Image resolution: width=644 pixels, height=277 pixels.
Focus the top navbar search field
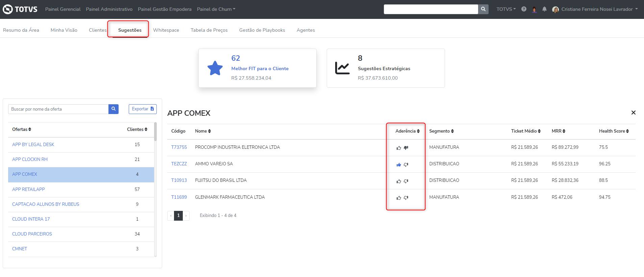[x=431, y=9]
